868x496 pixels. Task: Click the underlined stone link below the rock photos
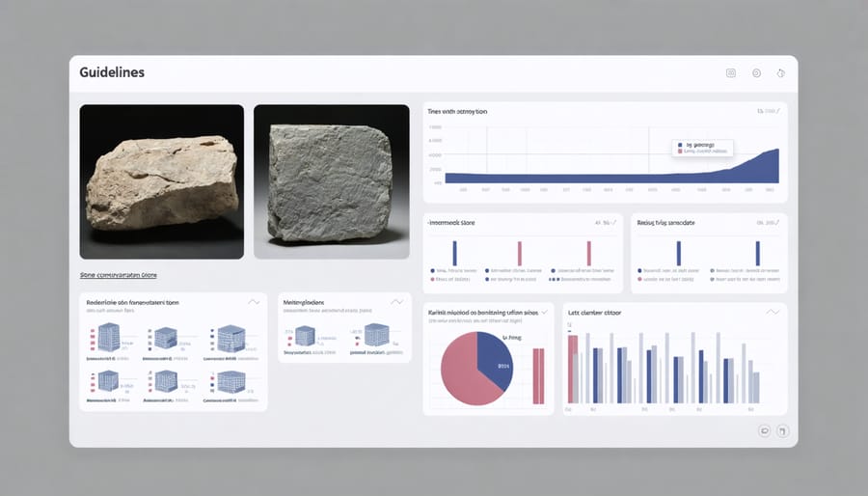coord(118,275)
